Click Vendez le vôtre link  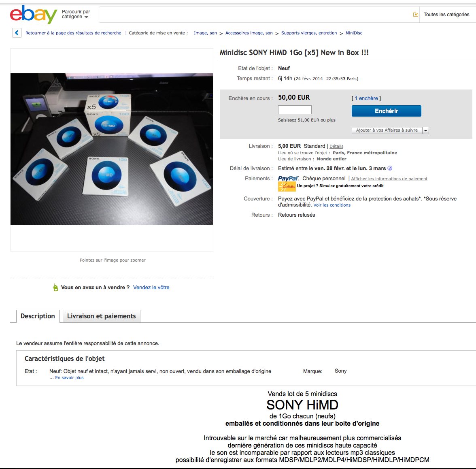(151, 288)
